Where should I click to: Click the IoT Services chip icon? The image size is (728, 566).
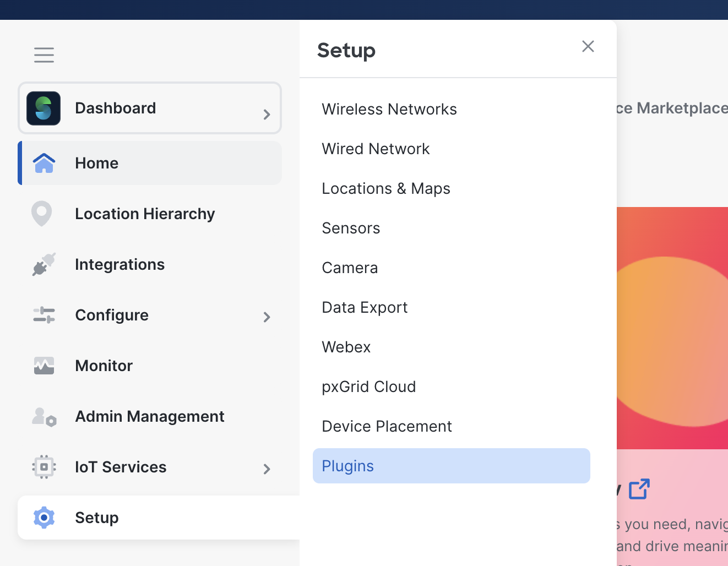click(x=44, y=467)
